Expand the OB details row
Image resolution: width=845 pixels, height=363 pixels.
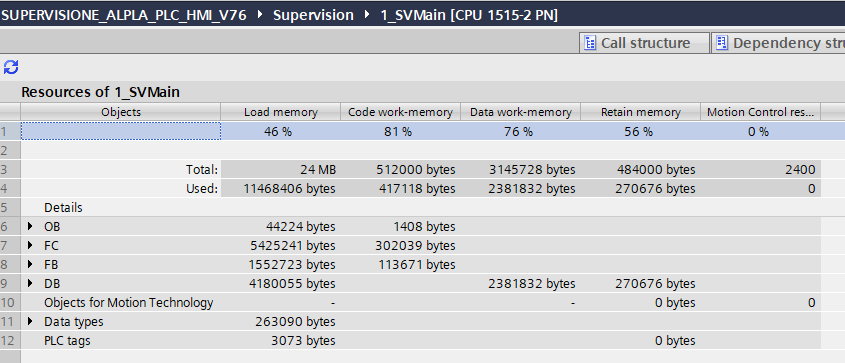tap(30, 227)
